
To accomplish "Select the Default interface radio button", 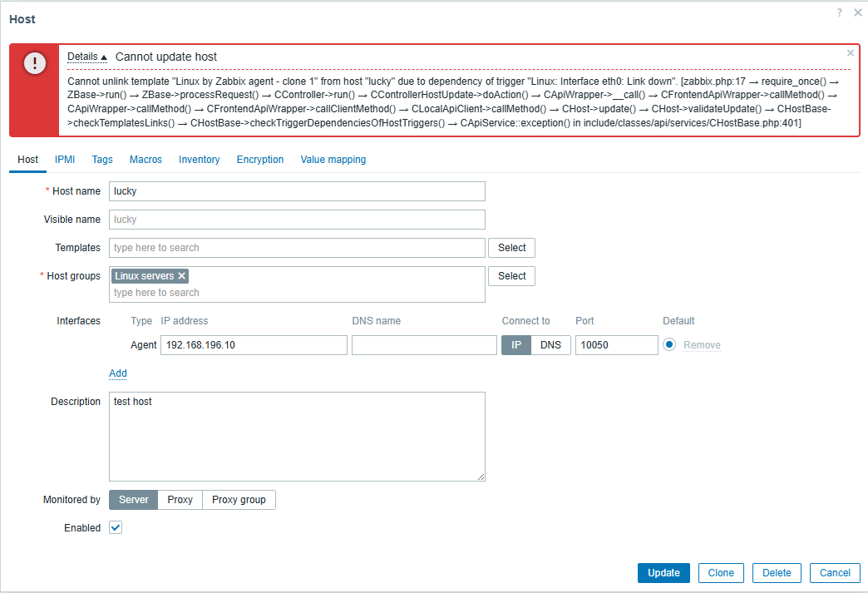I will coord(668,345).
